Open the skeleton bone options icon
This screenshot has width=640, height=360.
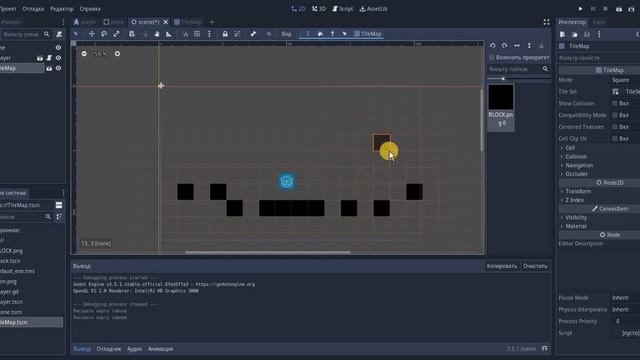click(253, 34)
